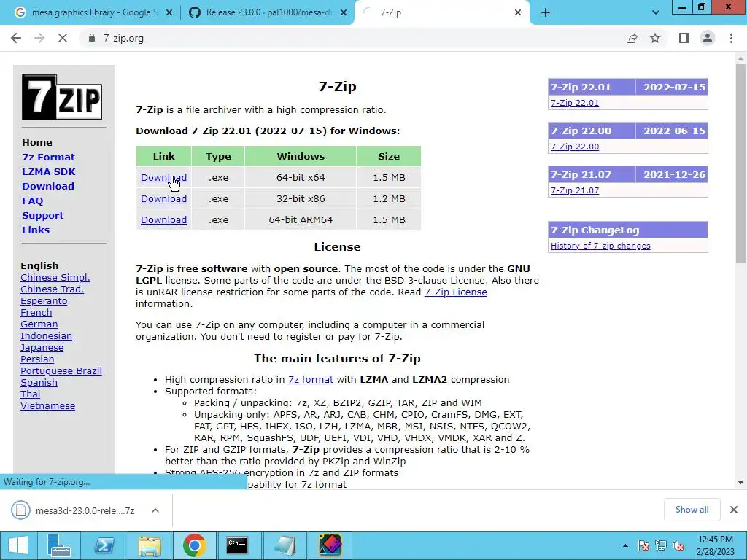Viewport: 747px width, 560px height.
Task: Open a new tab with plus button
Action: (546, 12)
